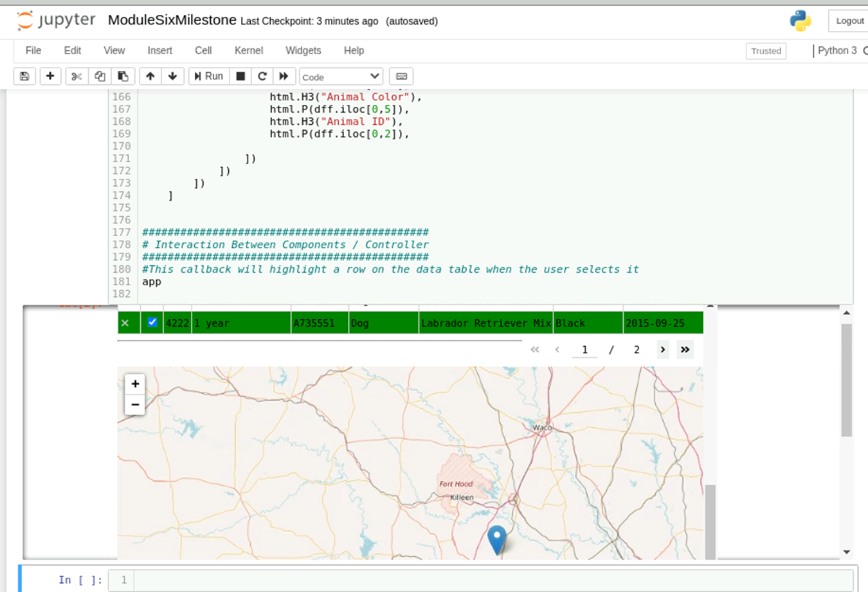The width and height of the screenshot is (868, 592).
Task: Go to previous table page
Action: click(x=557, y=349)
